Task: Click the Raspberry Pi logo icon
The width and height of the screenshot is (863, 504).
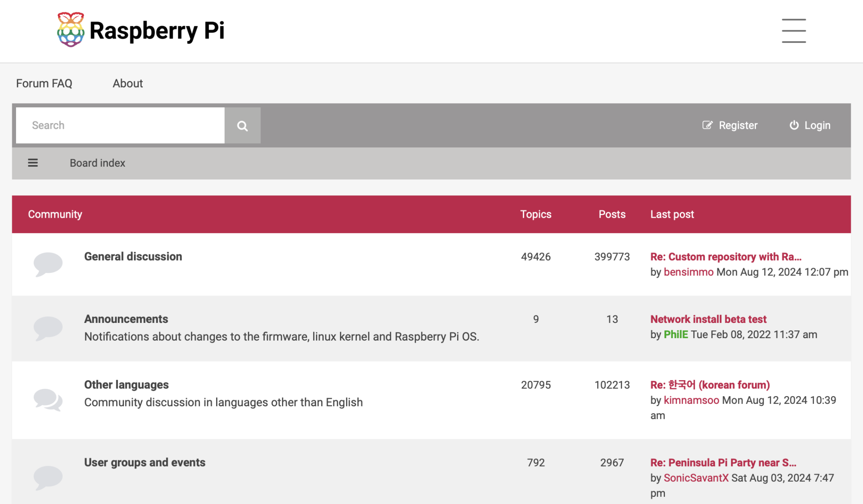Action: tap(70, 29)
